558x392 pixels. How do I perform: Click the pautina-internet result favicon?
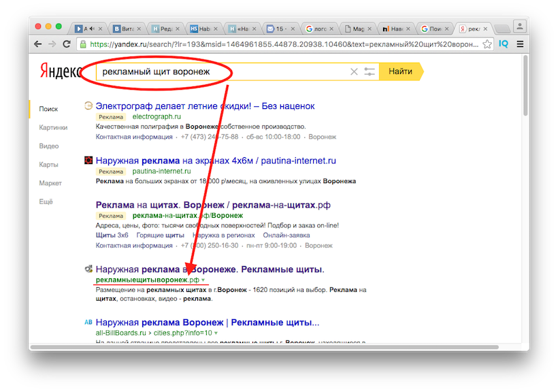(x=88, y=160)
